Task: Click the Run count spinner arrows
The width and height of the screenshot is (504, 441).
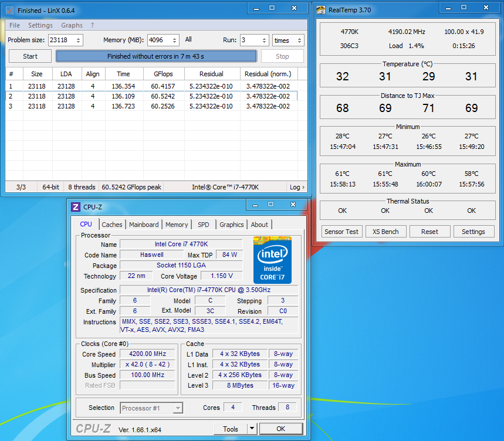Action: [x=264, y=40]
